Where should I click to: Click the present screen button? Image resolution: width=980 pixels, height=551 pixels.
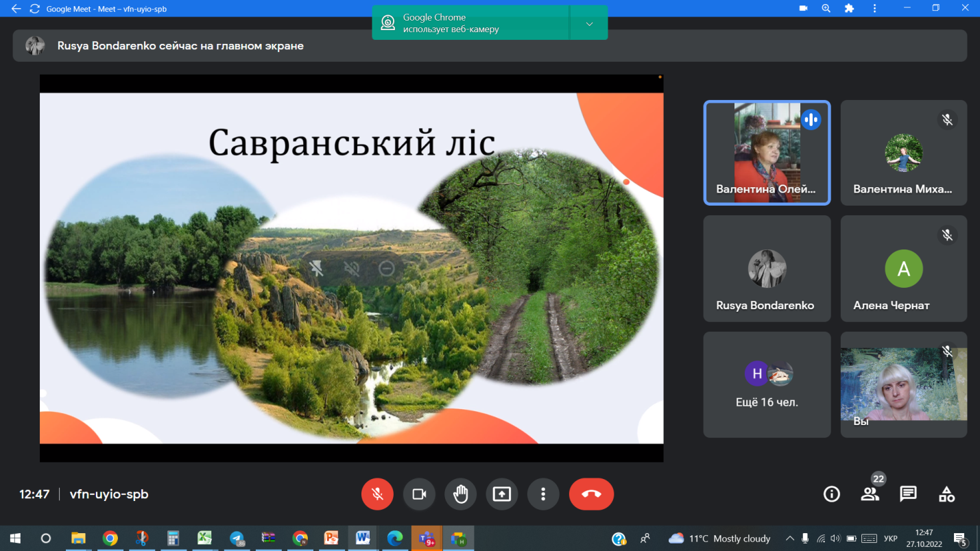[x=502, y=494]
